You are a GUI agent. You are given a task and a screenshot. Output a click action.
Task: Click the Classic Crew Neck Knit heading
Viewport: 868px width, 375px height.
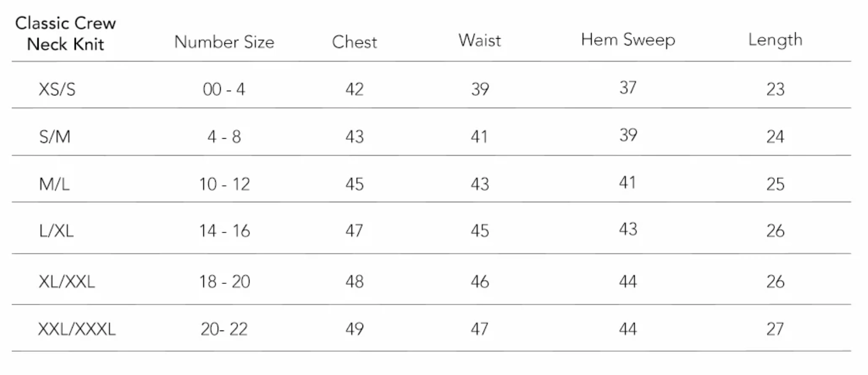pos(66,33)
